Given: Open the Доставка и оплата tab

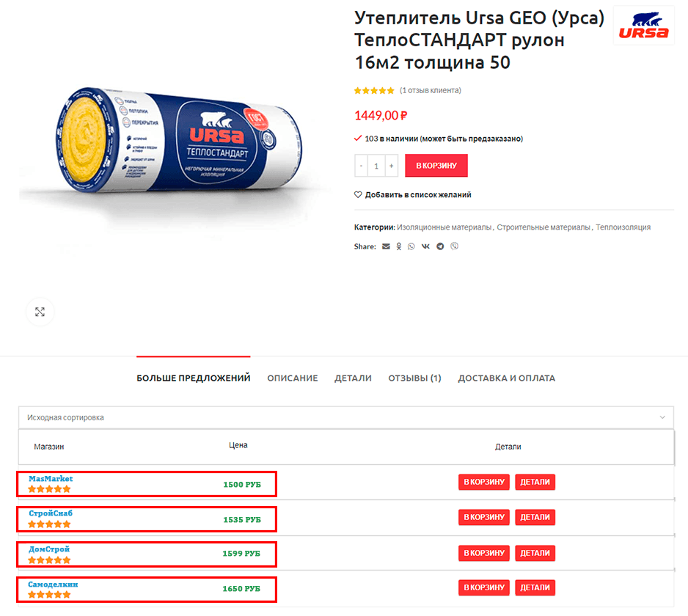Looking at the screenshot, I should 506,378.
